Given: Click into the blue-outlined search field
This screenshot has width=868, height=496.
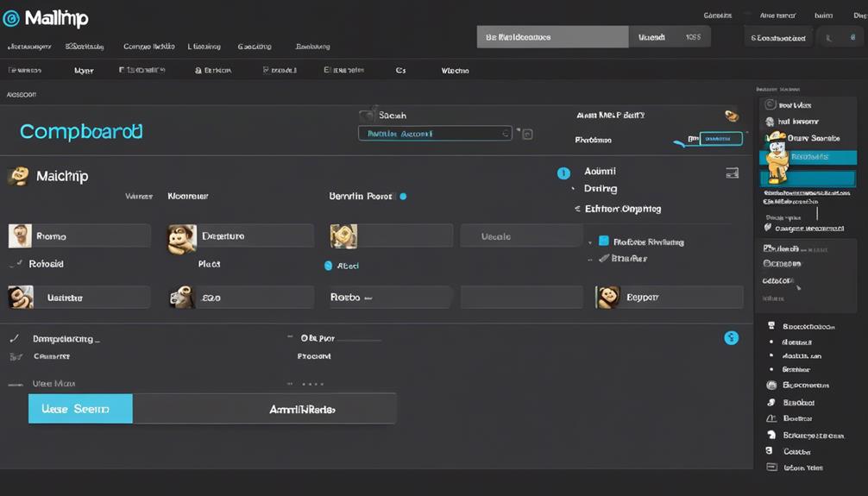Looking at the screenshot, I should 435,134.
